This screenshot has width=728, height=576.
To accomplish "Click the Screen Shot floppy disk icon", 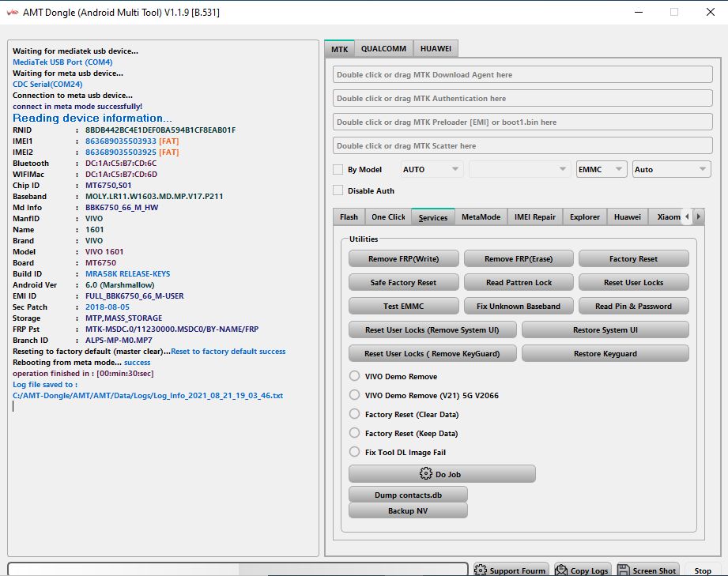I will 623,570.
